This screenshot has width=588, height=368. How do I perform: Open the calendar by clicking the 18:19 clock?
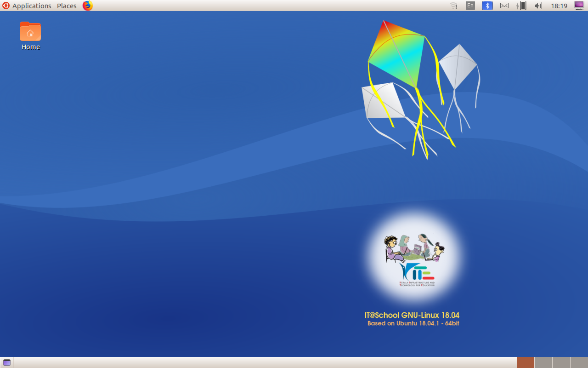(559, 6)
